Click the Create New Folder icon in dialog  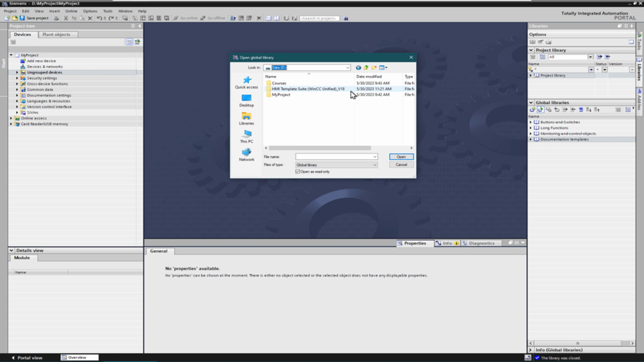(x=374, y=67)
